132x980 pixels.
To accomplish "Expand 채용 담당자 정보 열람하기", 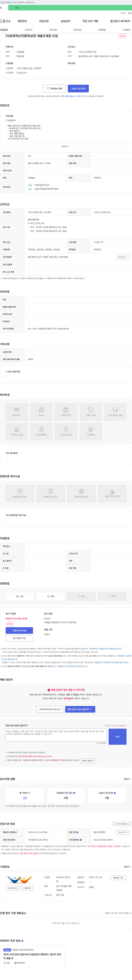I will pos(80,709).
